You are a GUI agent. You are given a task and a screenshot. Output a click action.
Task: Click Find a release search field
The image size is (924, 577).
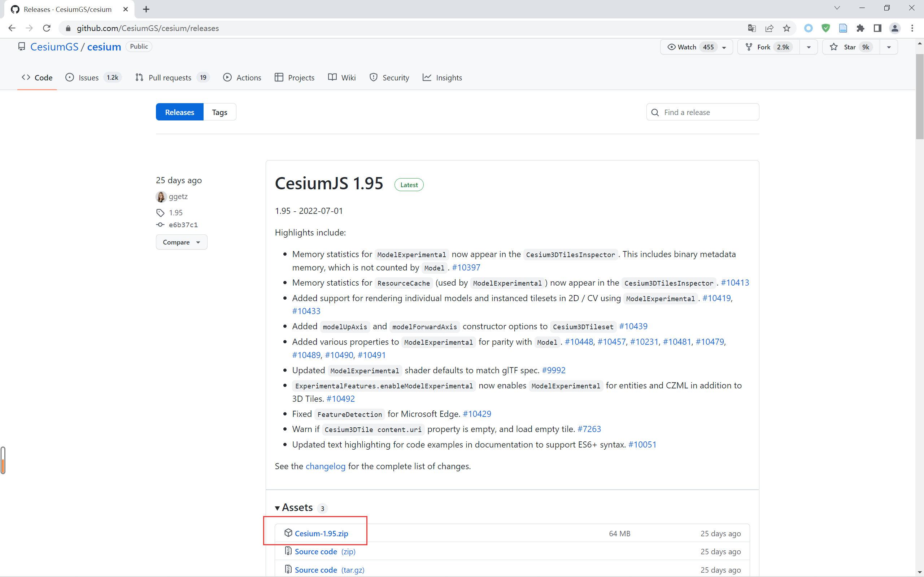[703, 112]
